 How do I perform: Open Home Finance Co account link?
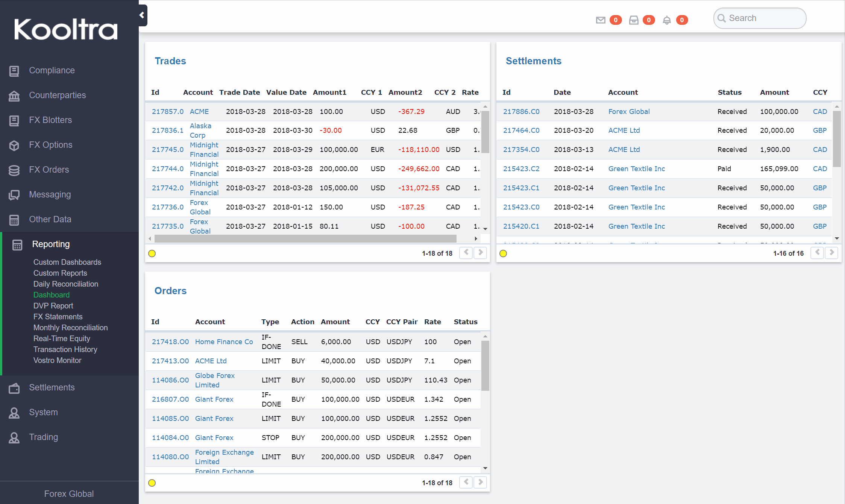point(224,342)
